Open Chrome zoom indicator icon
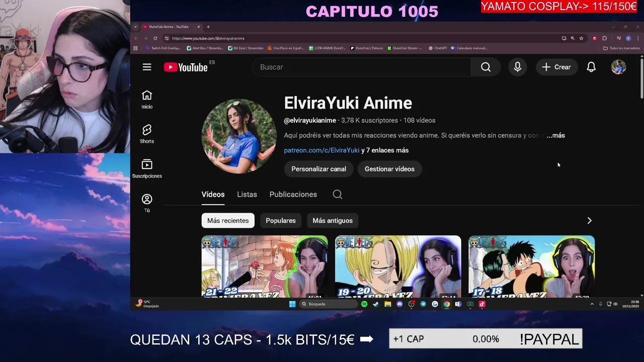The width and height of the screenshot is (644, 362). (x=573, y=38)
